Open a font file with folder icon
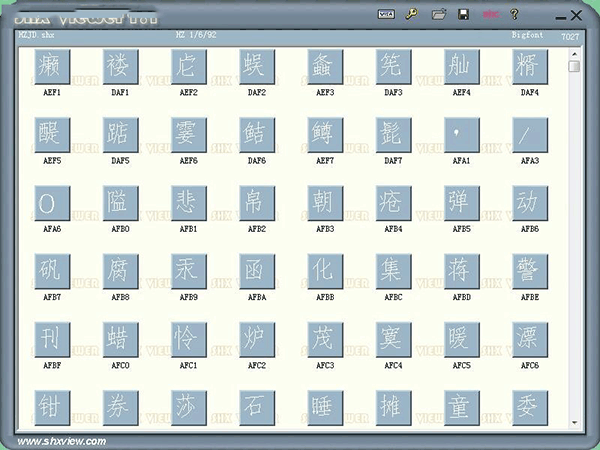 [x=438, y=14]
